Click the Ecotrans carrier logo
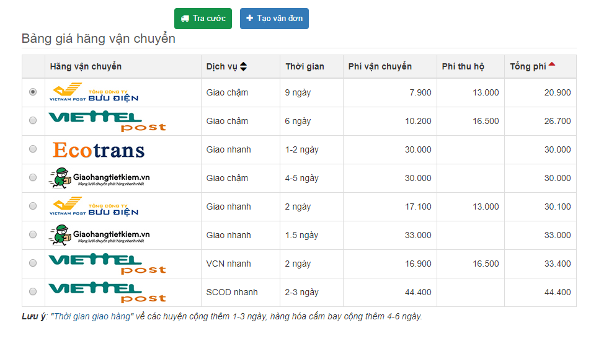Viewport: 609px width, 364px height. coord(99,150)
